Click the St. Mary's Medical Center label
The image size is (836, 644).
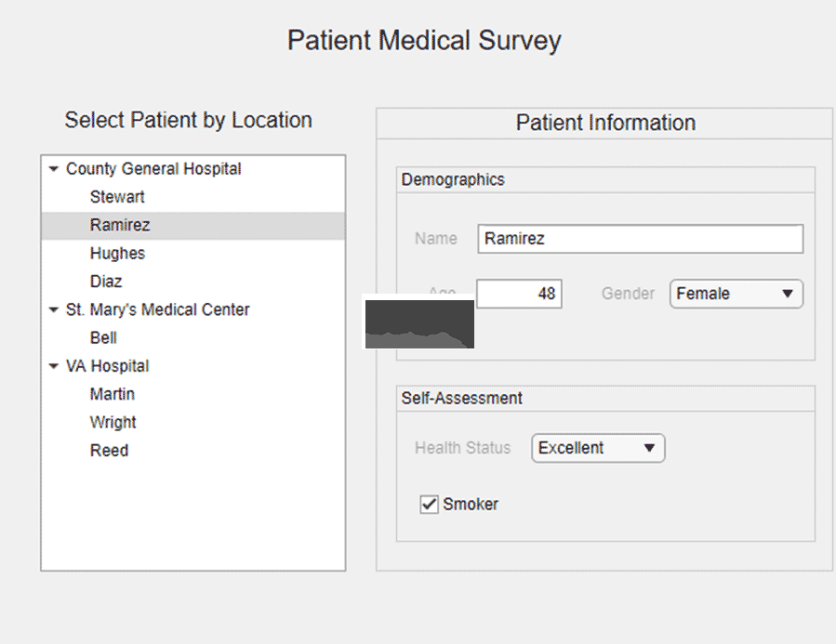point(157,309)
